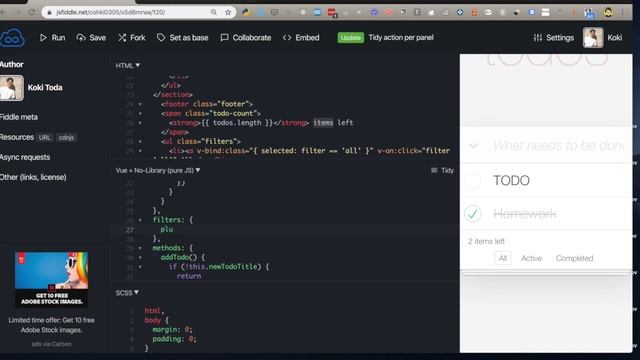Uncheck the Homework item checkmark
The width and height of the screenshot is (640, 360).
click(473, 213)
